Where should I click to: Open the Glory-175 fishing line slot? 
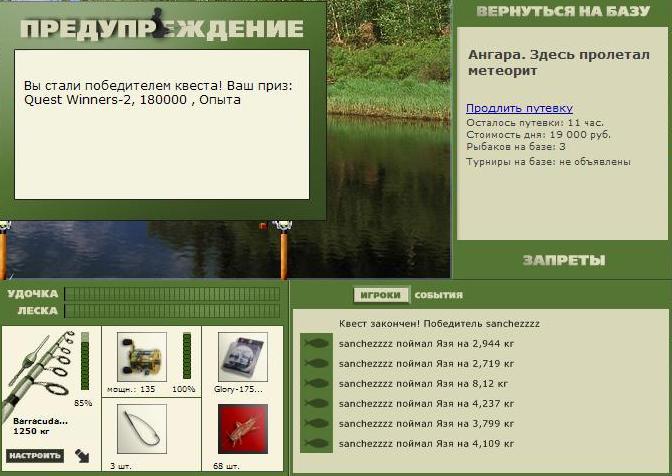pos(243,356)
